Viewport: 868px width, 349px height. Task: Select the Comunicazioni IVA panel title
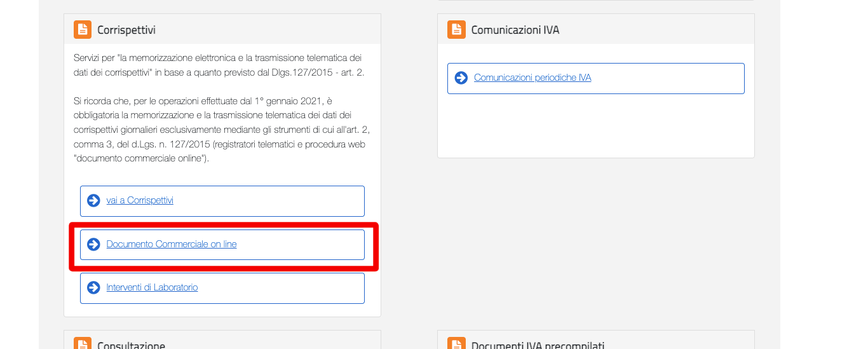click(x=515, y=30)
